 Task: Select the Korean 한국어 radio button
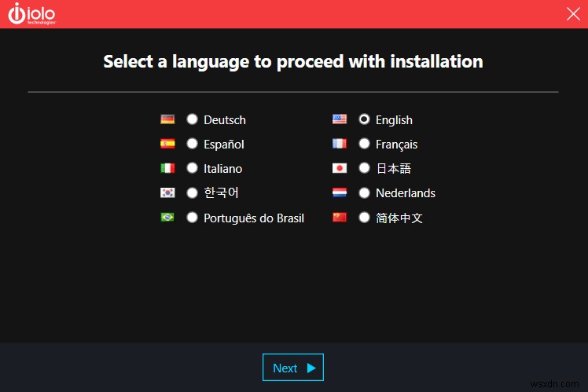pyautogui.click(x=192, y=192)
